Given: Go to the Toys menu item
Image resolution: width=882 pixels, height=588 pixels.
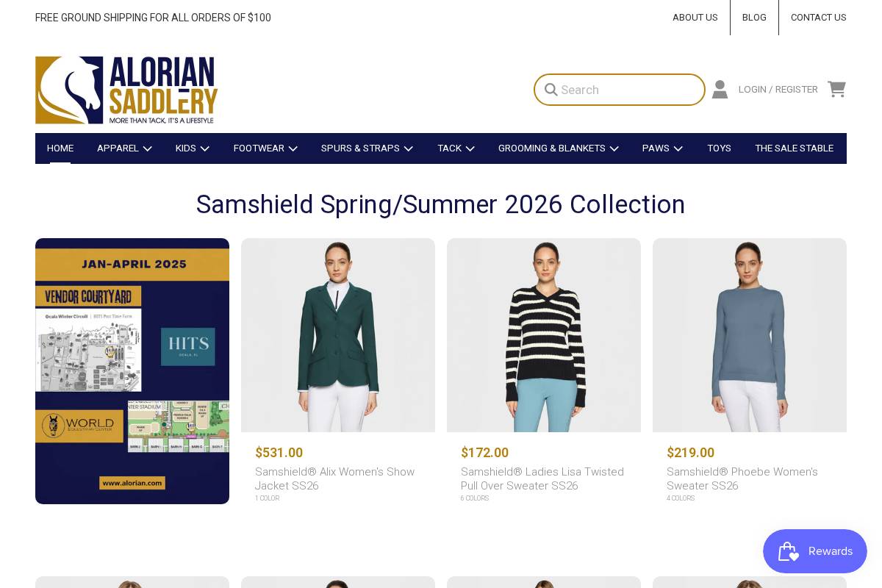Looking at the screenshot, I should (719, 148).
